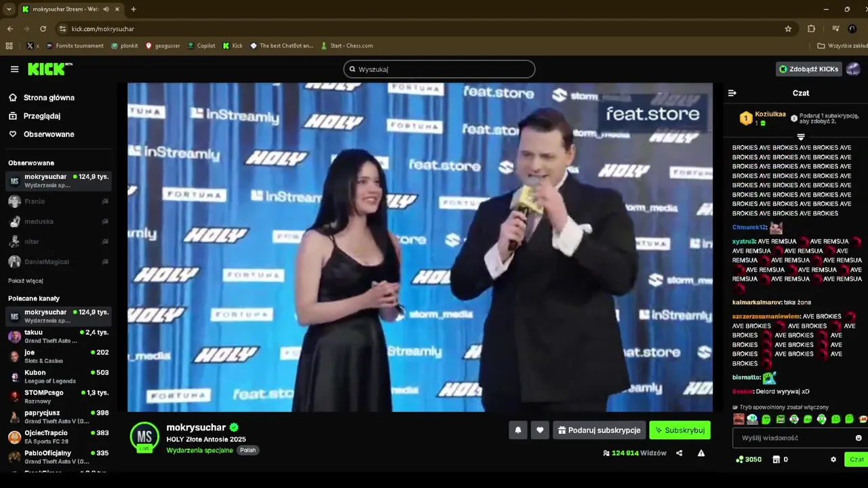Open Start - Chess.com bookmark
Screen dimensions: 868x488
pos(347,46)
